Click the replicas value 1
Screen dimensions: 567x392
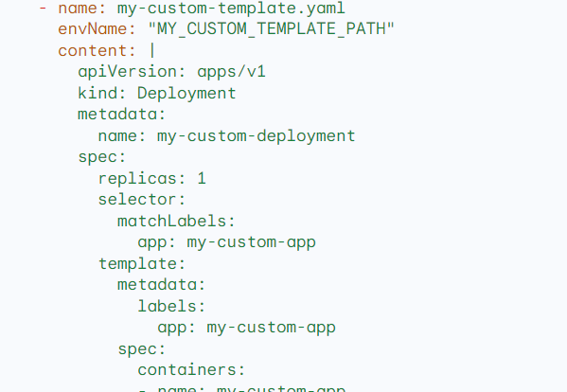coord(202,178)
